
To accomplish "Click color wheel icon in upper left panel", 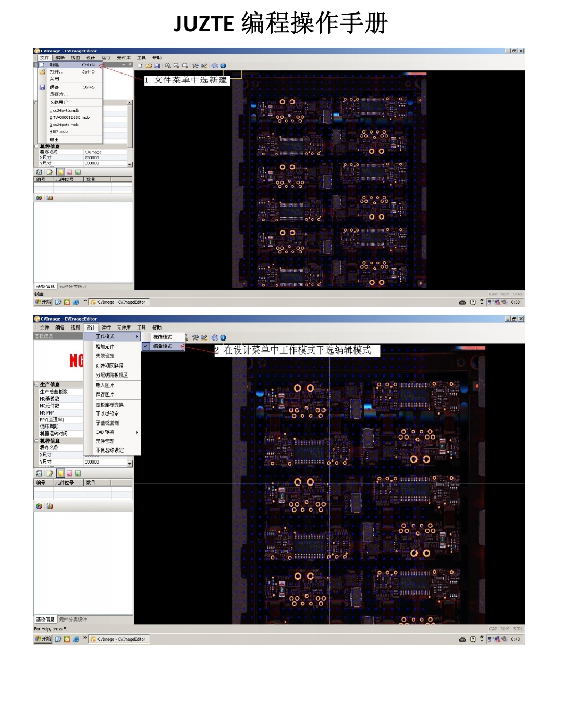I will (x=39, y=198).
